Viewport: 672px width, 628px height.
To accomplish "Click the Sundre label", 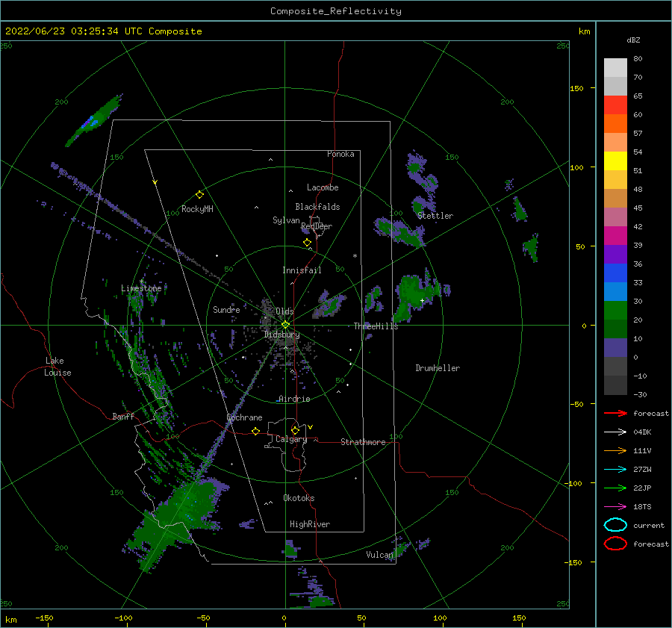I will pos(226,309).
